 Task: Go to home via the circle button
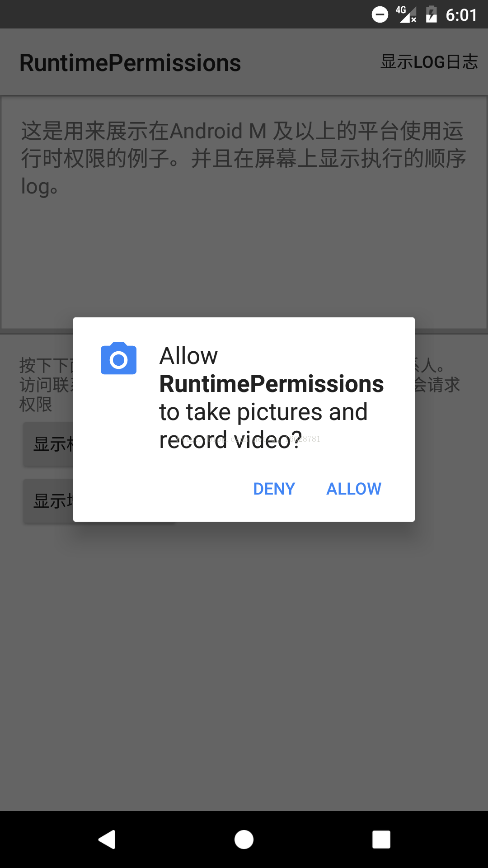244,840
